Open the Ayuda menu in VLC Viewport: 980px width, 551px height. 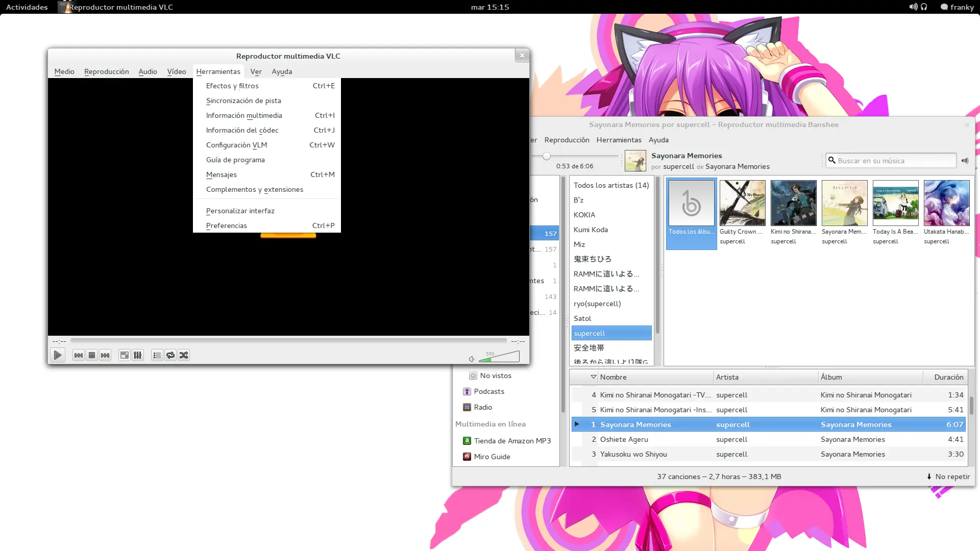point(282,71)
